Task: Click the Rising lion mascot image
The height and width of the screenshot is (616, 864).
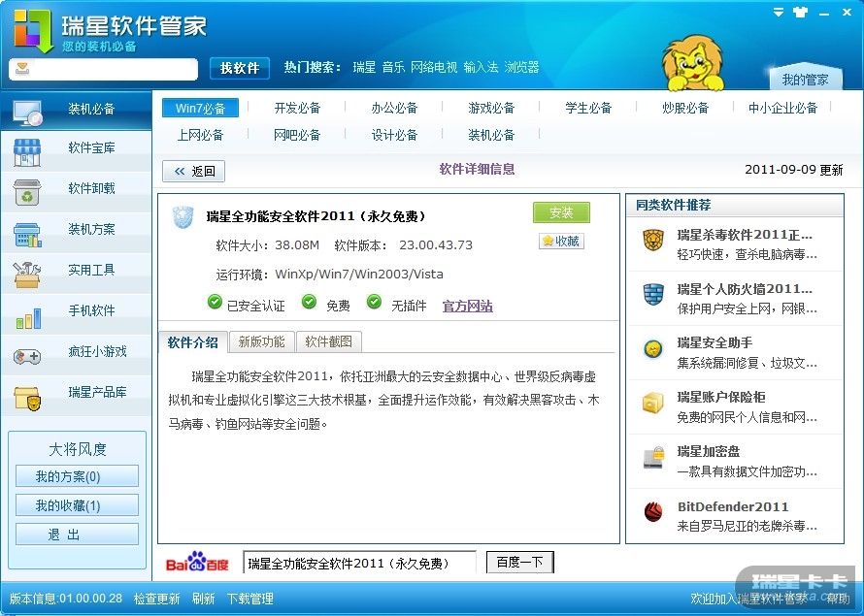Action: [693, 63]
